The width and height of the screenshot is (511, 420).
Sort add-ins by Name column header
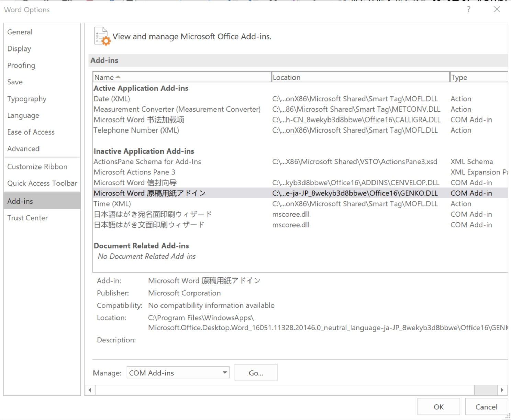[182, 77]
